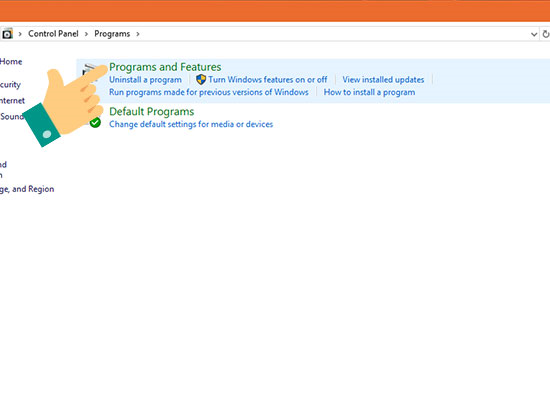The width and height of the screenshot is (550, 400).
Task: Click How to install a program
Action: tap(369, 92)
